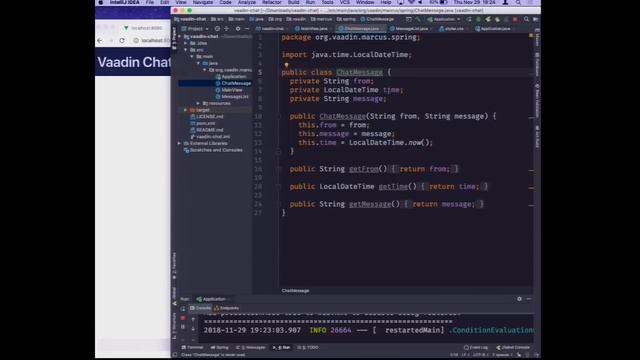Viewport: 640px width, 360px height.
Task: Open the Event Log button
Action: click(x=476, y=347)
